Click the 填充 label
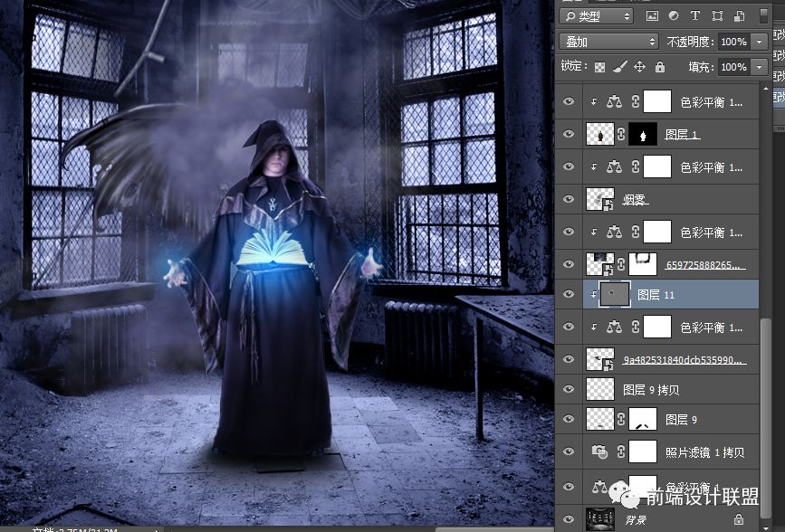 pyautogui.click(x=702, y=67)
